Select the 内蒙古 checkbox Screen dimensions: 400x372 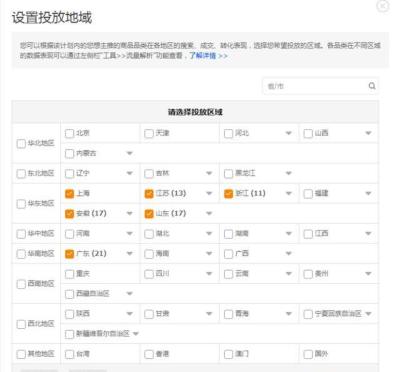tap(69, 153)
